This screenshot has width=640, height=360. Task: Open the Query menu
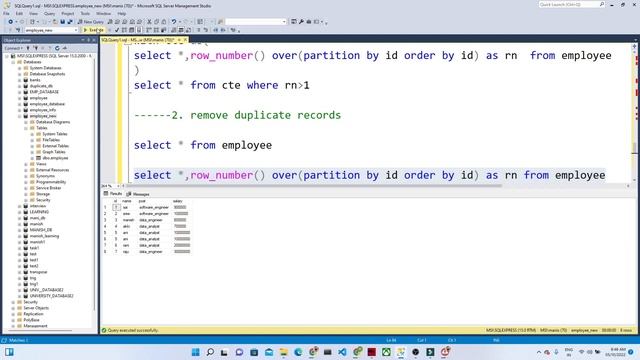pyautogui.click(x=49, y=13)
